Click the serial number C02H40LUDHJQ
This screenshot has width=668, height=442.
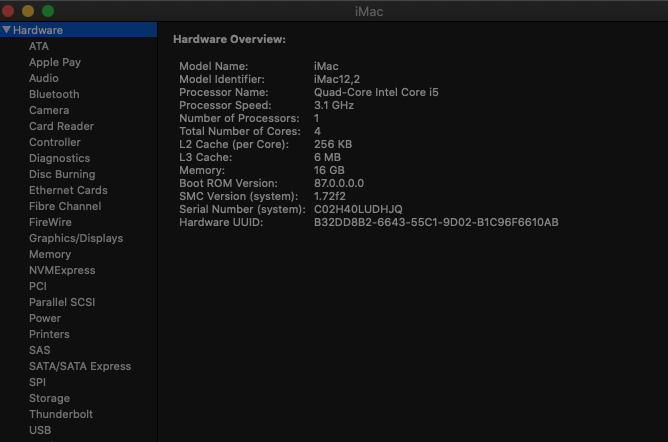pos(358,209)
